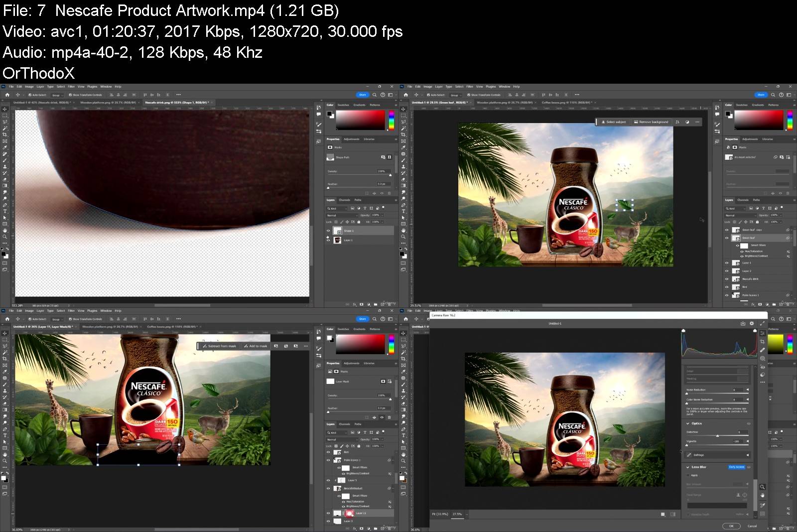Hide the Shape 1 layer

(x=328, y=231)
